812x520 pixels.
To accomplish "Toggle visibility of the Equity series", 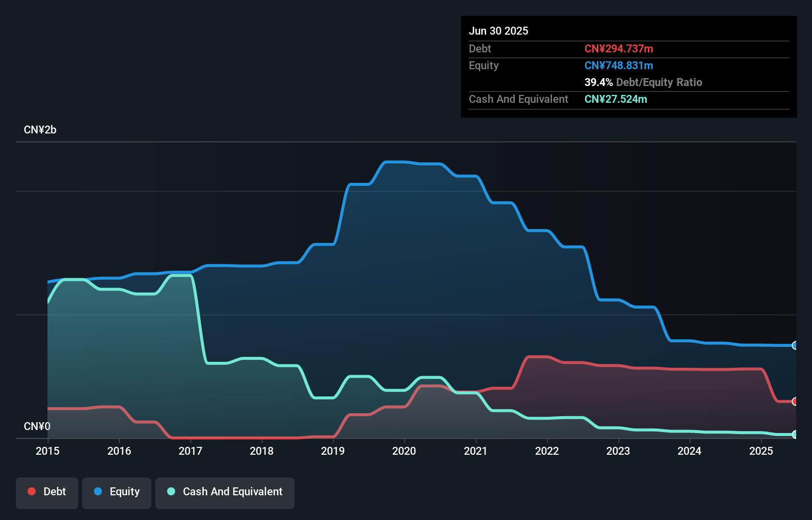I will click(116, 492).
